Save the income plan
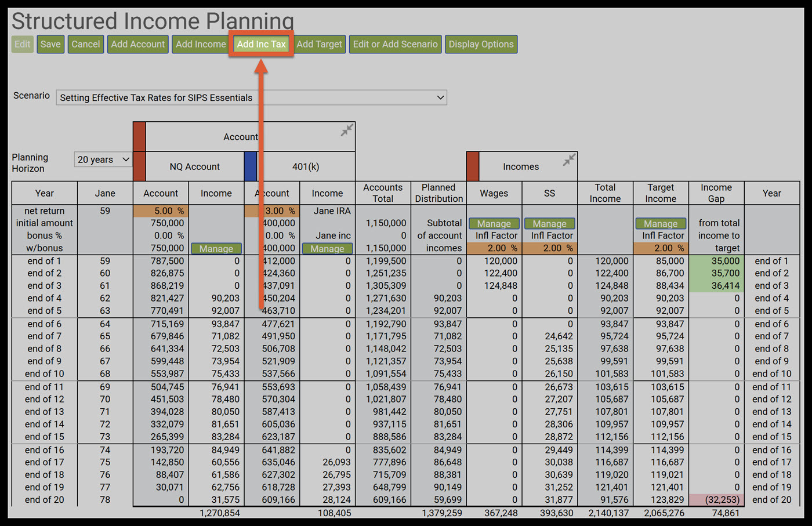The width and height of the screenshot is (812, 526). point(50,44)
